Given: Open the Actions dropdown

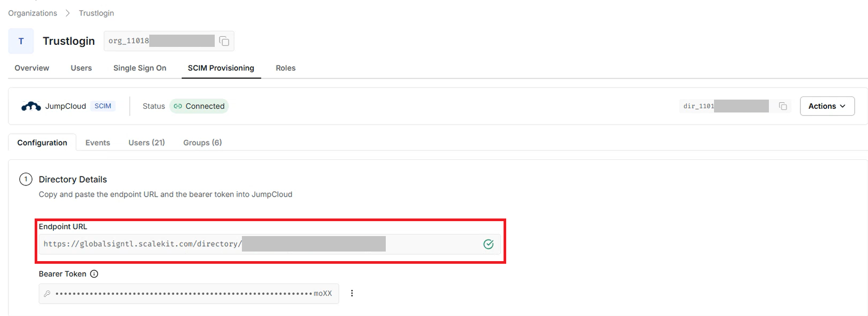Looking at the screenshot, I should pyautogui.click(x=827, y=106).
